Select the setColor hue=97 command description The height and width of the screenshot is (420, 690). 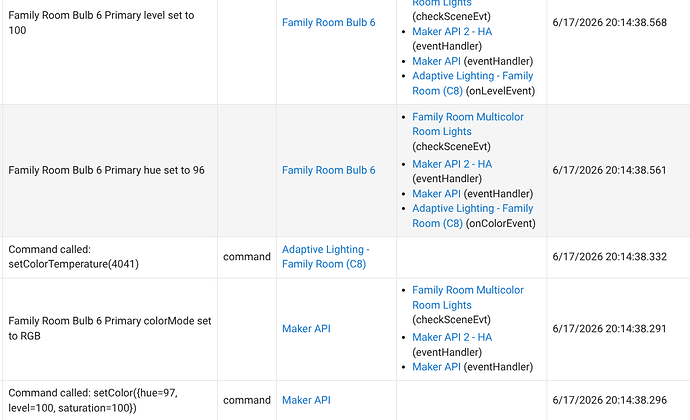point(93,400)
